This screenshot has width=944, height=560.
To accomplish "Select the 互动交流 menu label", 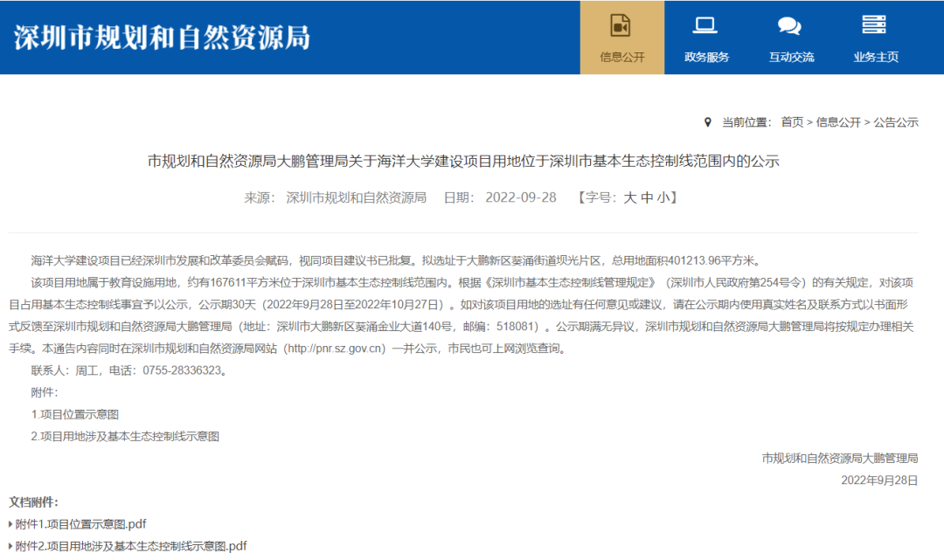I will click(x=791, y=57).
